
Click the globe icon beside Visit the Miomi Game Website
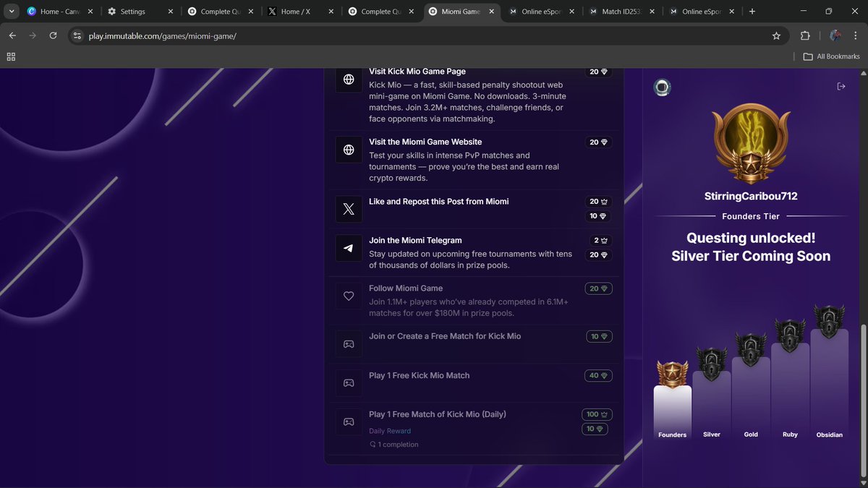349,150
